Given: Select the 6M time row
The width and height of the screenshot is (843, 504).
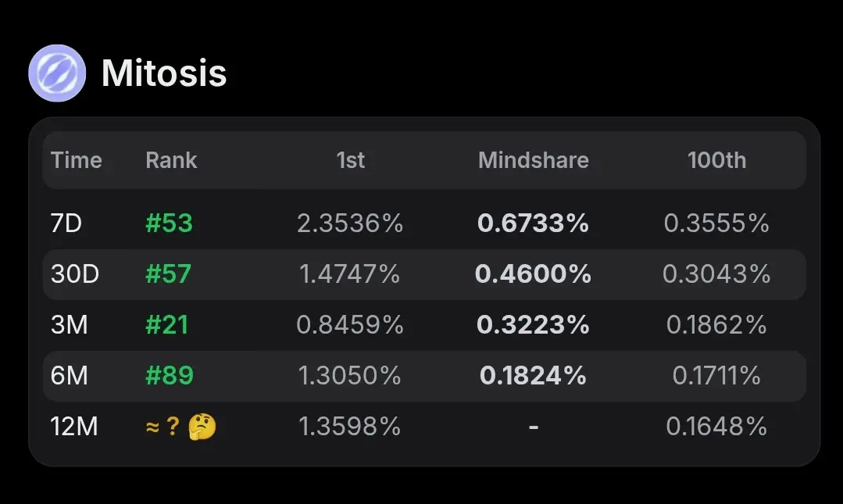Looking at the screenshot, I should (424, 375).
